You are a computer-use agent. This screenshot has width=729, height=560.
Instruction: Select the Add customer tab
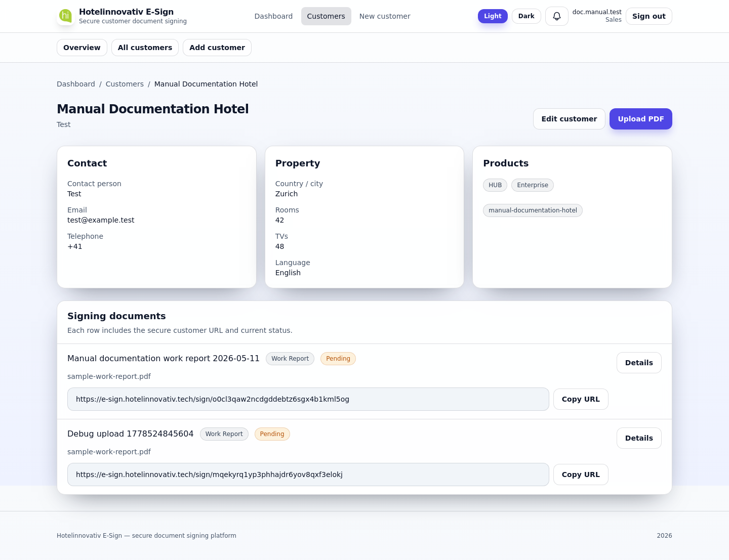coord(217,48)
